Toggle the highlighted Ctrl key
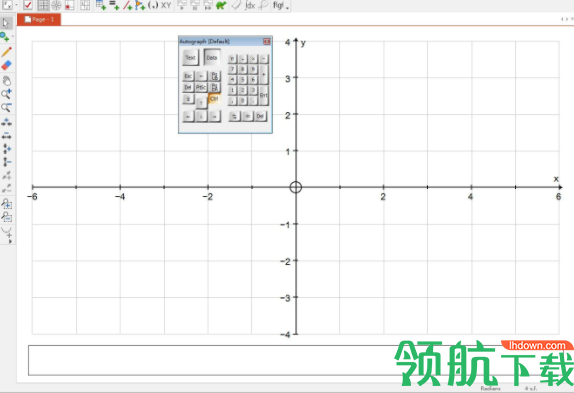 (x=215, y=98)
